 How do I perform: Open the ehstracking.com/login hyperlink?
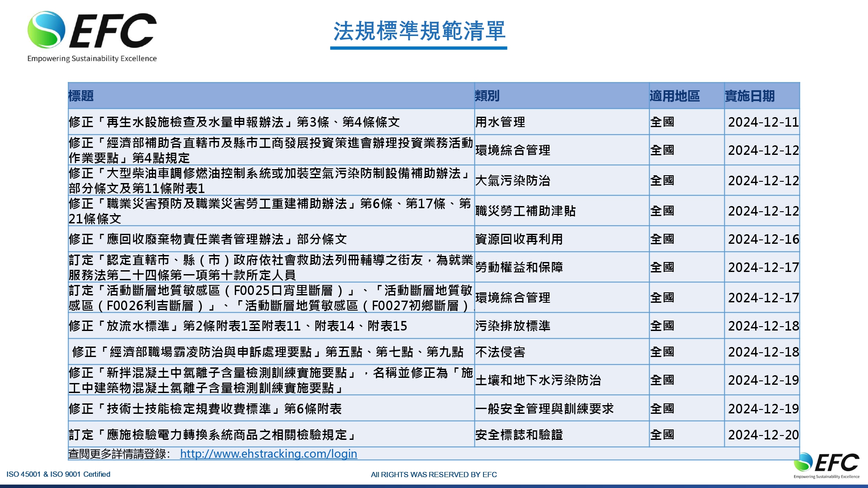268,454
